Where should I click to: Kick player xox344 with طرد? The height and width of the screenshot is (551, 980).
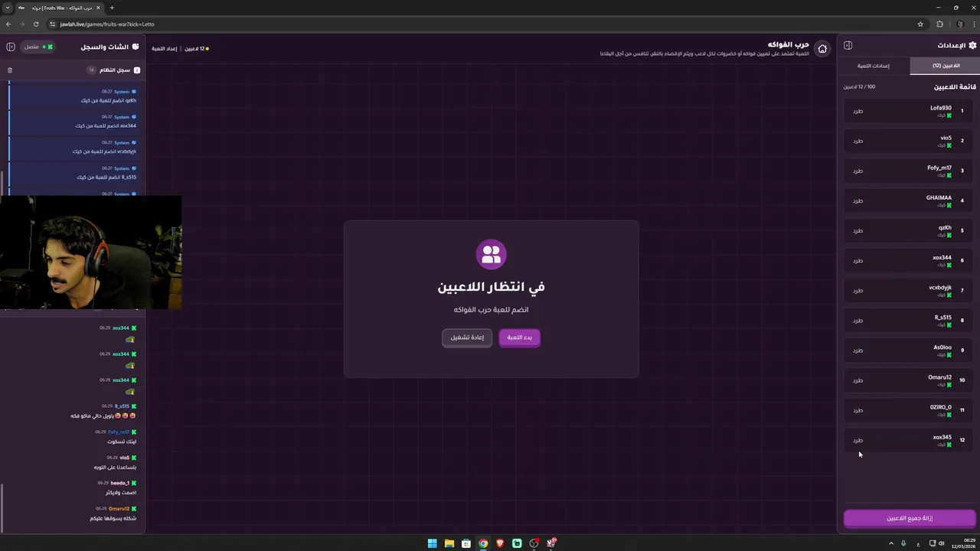(x=857, y=260)
